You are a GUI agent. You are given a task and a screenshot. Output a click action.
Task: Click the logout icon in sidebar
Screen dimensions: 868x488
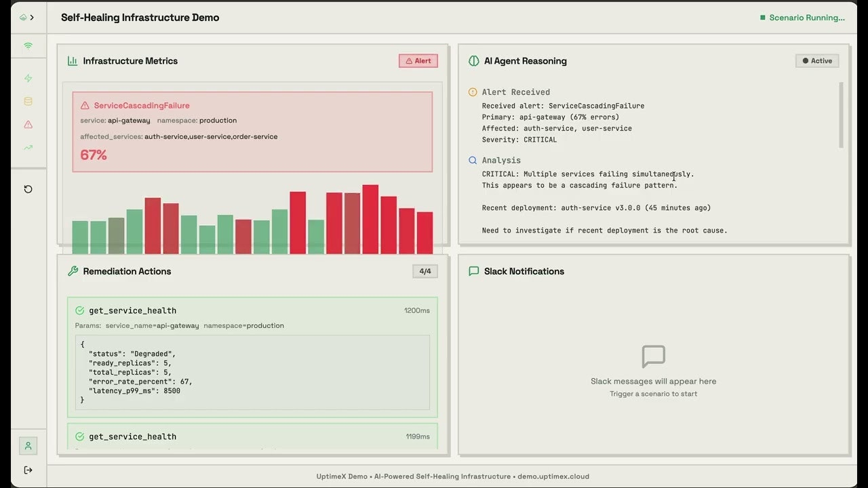[28, 470]
